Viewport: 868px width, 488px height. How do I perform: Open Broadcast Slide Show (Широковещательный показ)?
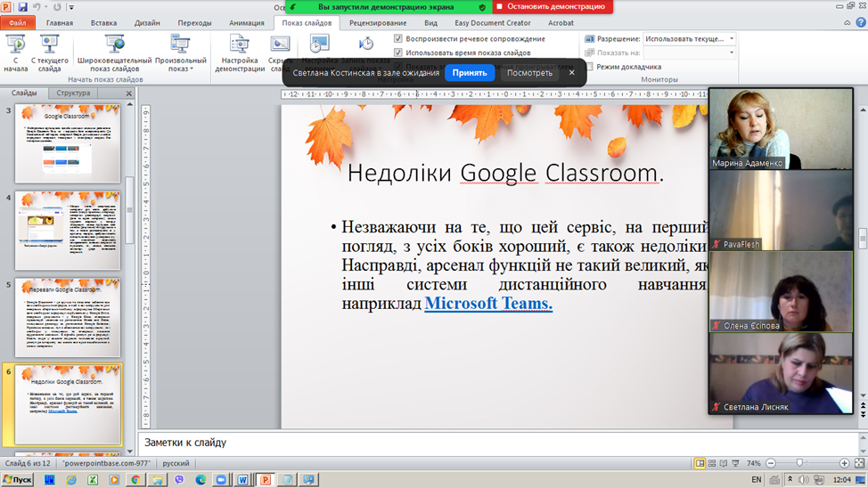pyautogui.click(x=115, y=53)
